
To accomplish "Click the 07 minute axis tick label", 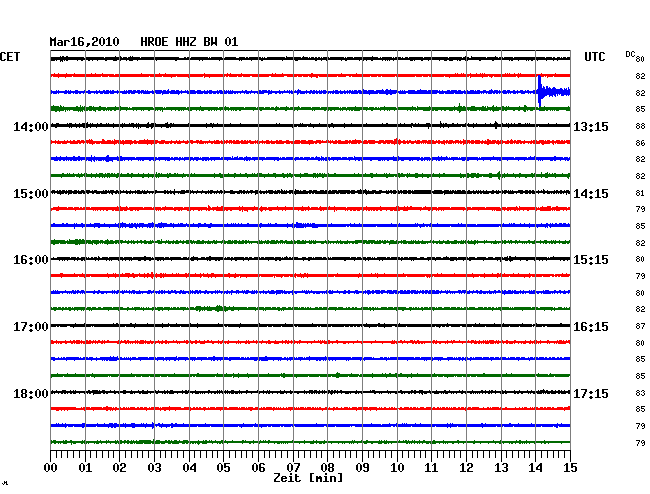I will [x=293, y=468].
